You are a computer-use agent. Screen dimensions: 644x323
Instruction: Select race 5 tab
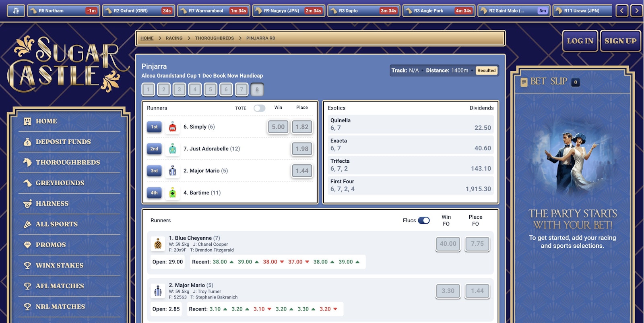click(x=211, y=89)
